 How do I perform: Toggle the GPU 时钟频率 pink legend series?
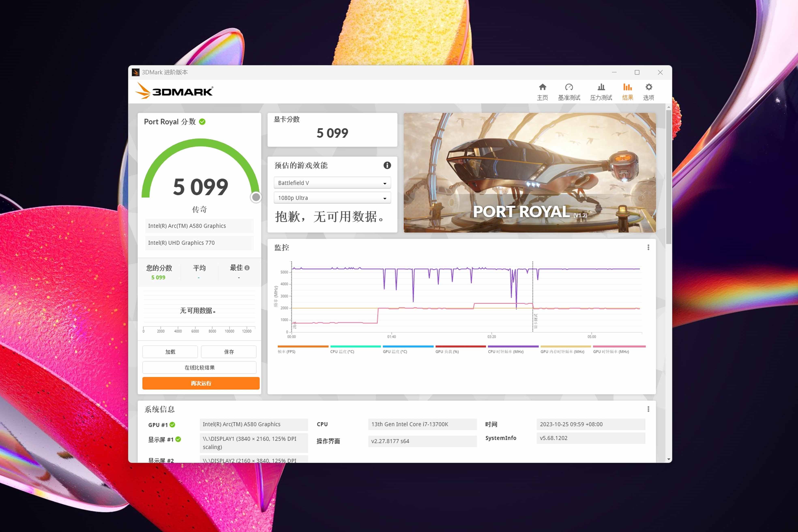pyautogui.click(x=619, y=350)
